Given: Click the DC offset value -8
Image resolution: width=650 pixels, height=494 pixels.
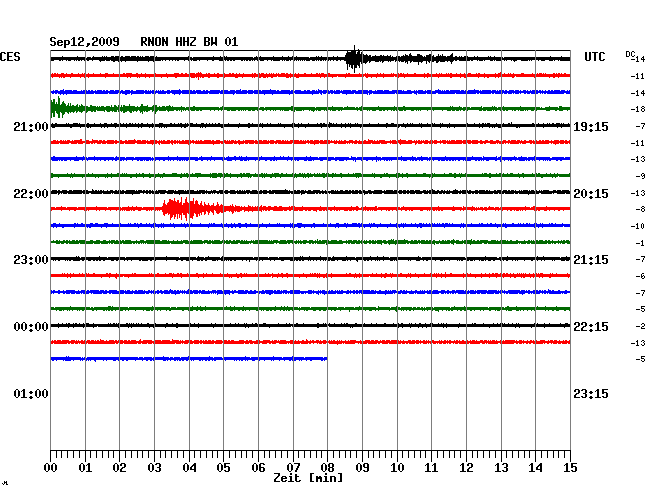Looking at the screenshot, I should pos(640,209).
